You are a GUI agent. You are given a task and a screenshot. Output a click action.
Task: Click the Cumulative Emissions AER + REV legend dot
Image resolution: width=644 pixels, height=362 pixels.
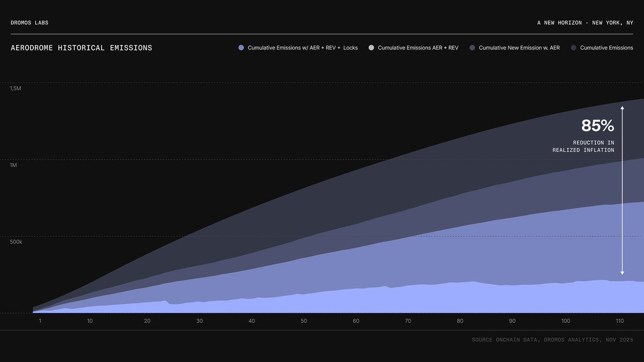(371, 48)
